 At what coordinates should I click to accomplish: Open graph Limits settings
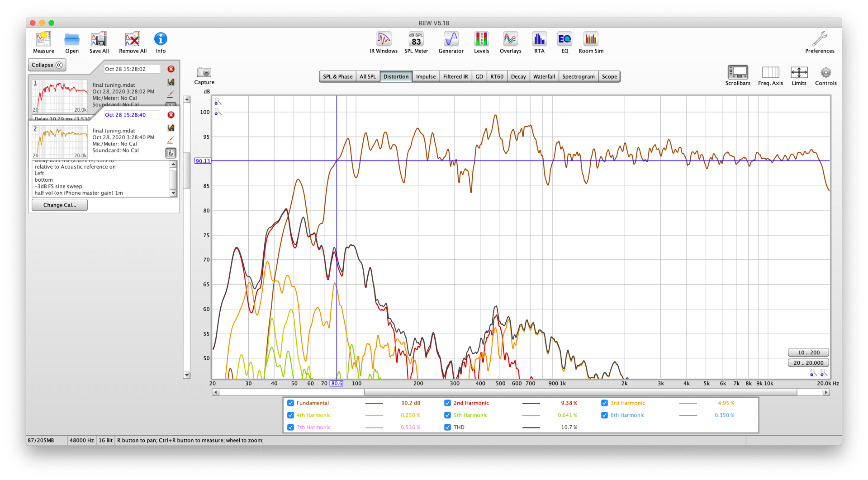pos(799,73)
